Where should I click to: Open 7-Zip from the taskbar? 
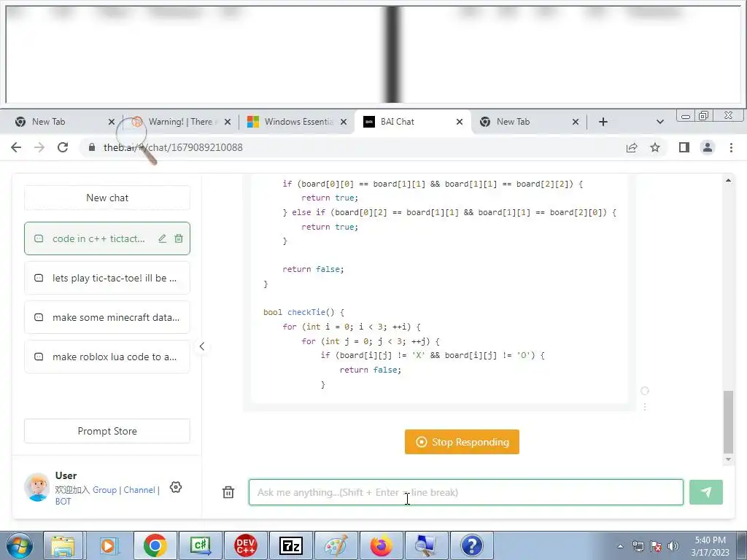coord(290,545)
